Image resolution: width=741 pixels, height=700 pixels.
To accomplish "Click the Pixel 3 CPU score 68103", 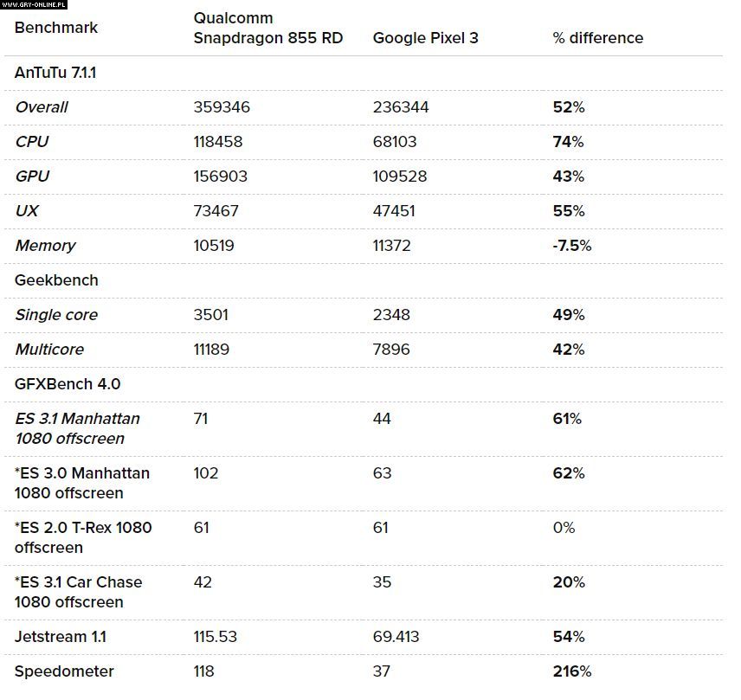I will [396, 142].
